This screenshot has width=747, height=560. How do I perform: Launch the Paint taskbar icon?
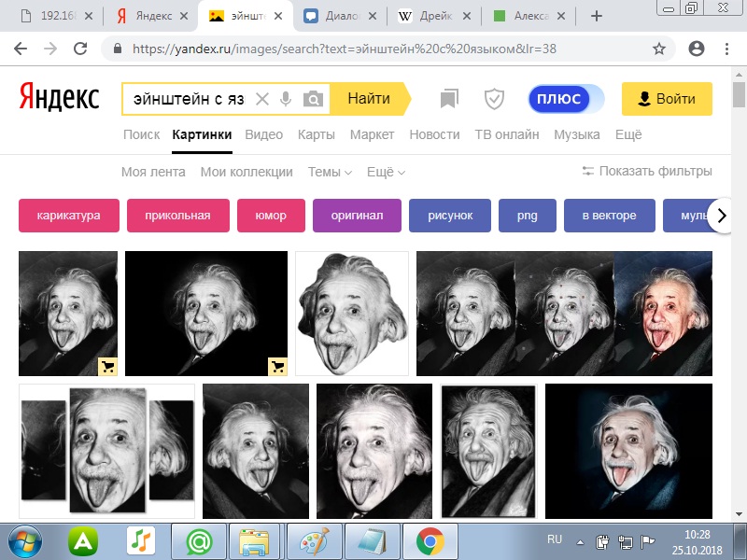pos(315,541)
